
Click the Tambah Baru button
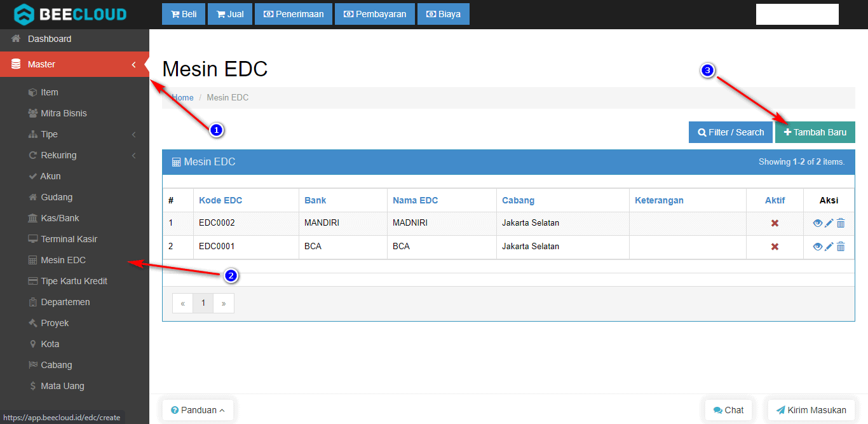[x=815, y=132]
